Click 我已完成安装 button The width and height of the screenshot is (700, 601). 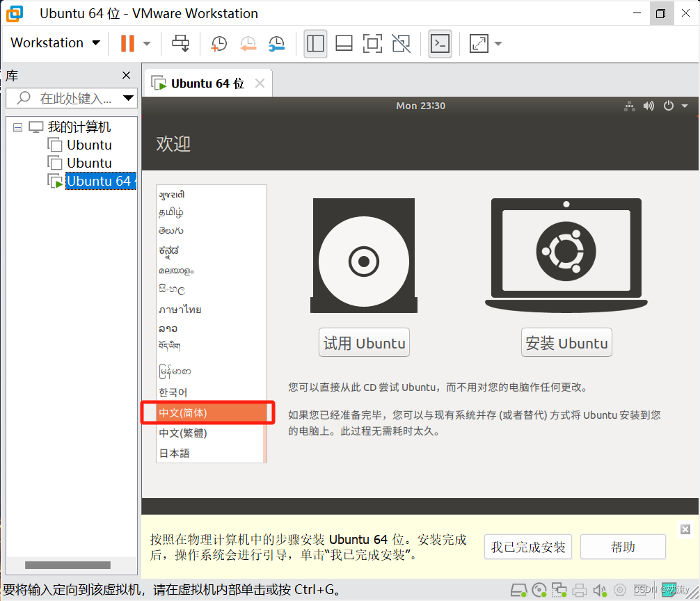click(x=528, y=547)
